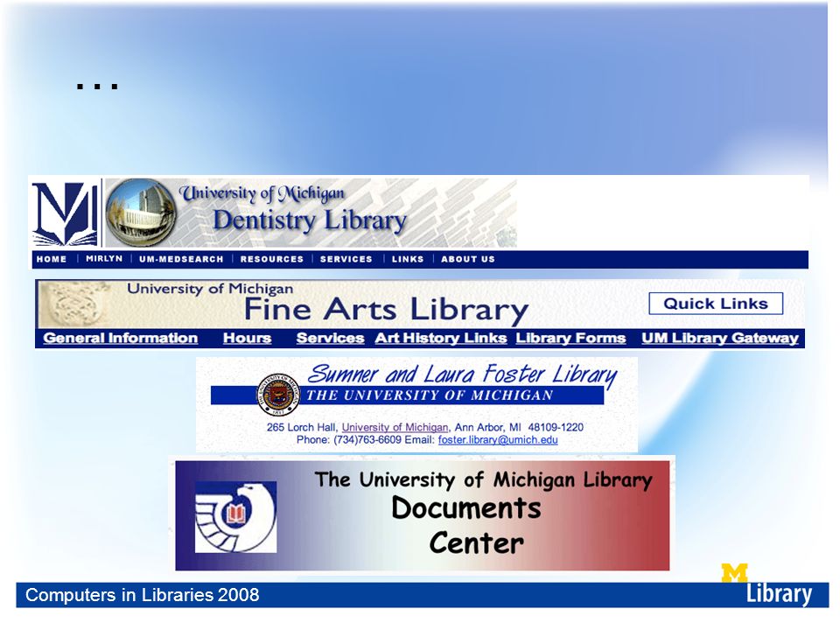The width and height of the screenshot is (840, 630).
Task: Open HOME in Dentistry Library navbar
Action: pos(52,259)
